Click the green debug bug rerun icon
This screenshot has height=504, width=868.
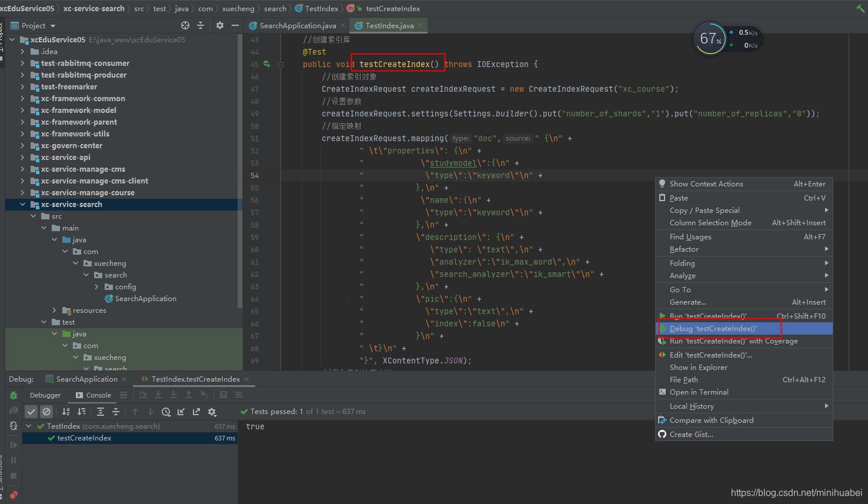click(14, 395)
